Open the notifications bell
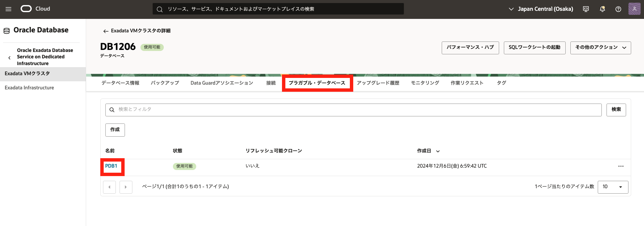 602,9
